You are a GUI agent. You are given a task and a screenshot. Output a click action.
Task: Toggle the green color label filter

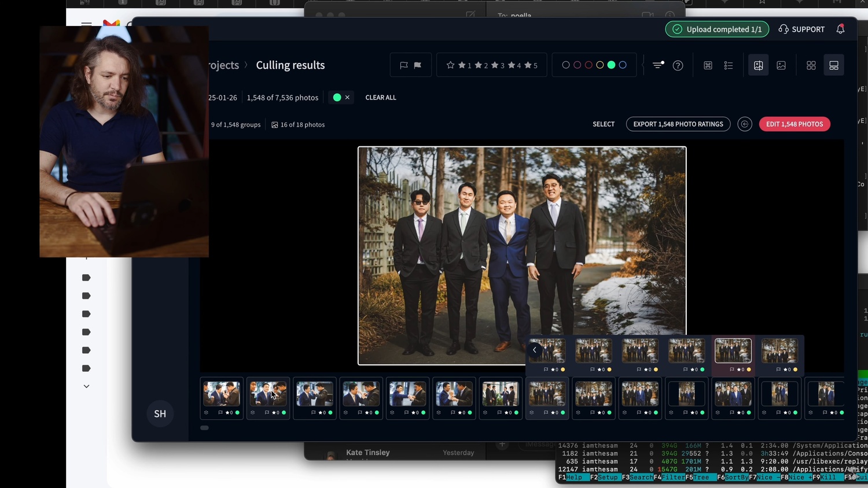point(611,65)
